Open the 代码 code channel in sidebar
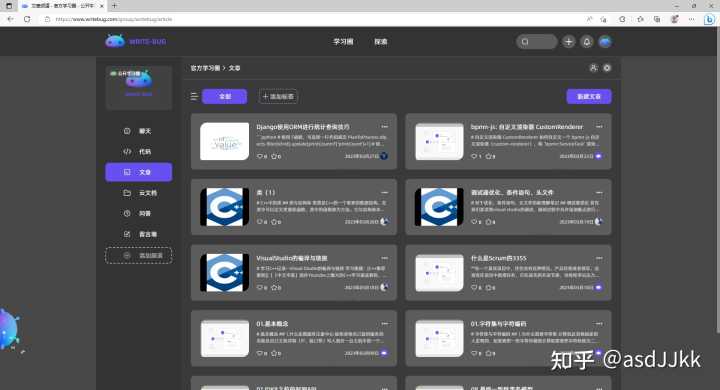This screenshot has height=390, width=720. coord(139,152)
